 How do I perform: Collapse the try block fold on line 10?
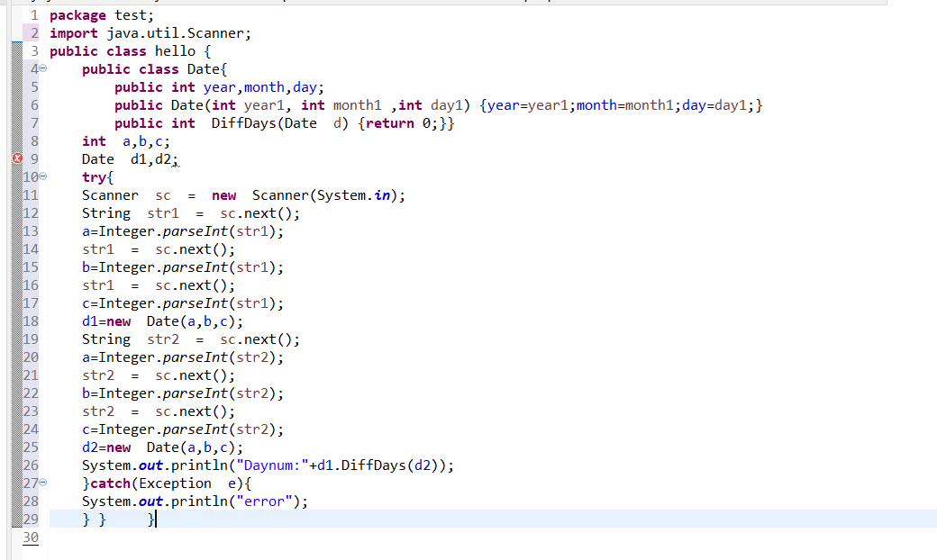43,176
